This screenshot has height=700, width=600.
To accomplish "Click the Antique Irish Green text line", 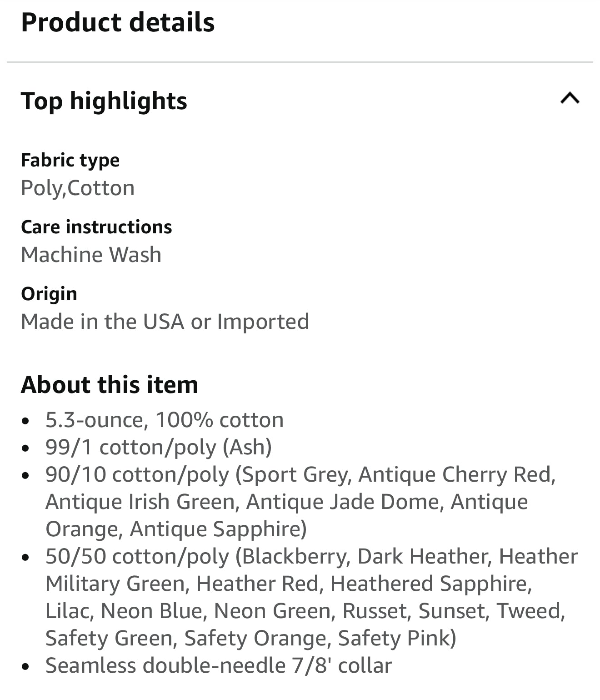I will (x=287, y=502).
